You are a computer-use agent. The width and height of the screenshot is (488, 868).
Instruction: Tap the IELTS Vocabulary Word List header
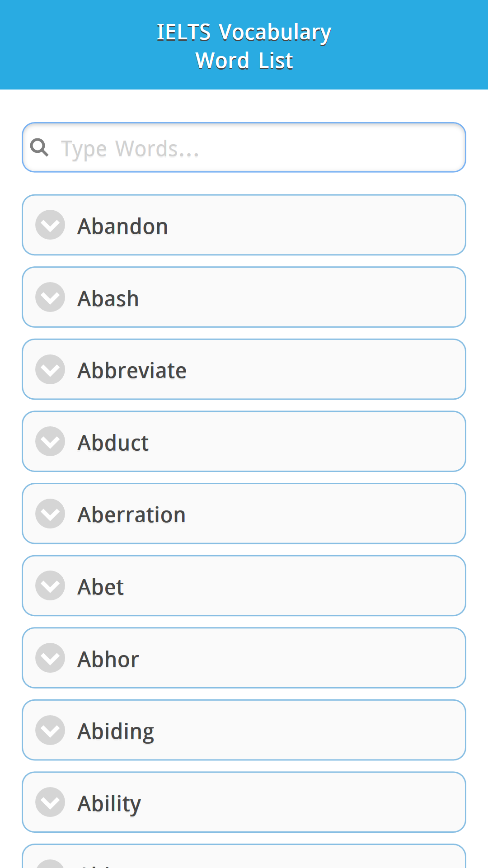[x=244, y=46]
